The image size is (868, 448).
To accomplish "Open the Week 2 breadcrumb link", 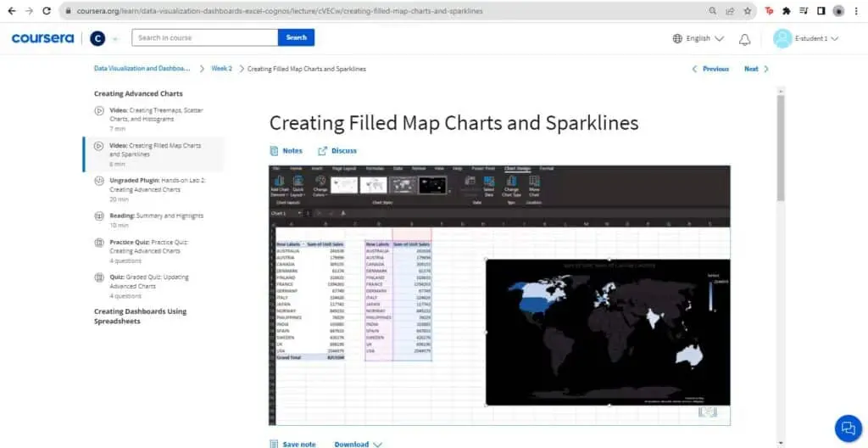I will click(221, 69).
